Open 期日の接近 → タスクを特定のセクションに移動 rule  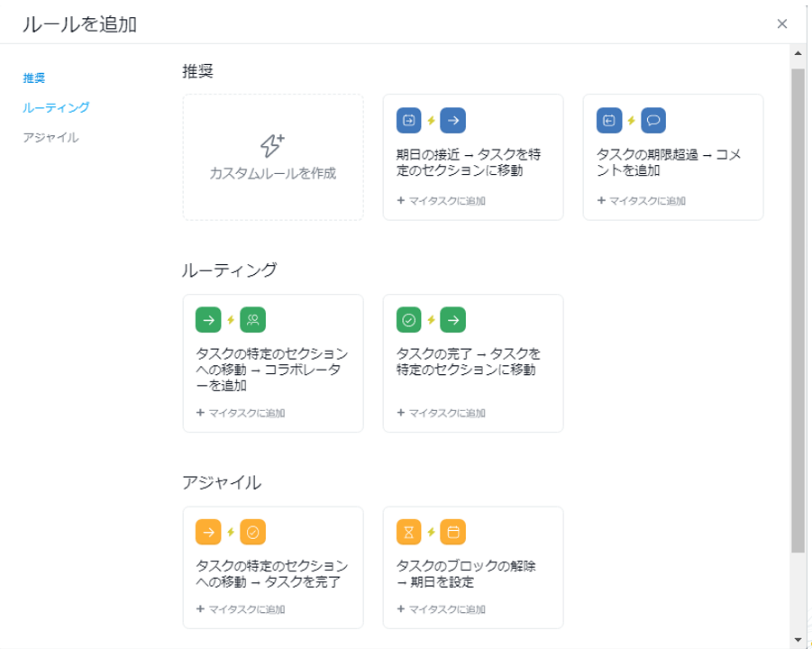(473, 158)
